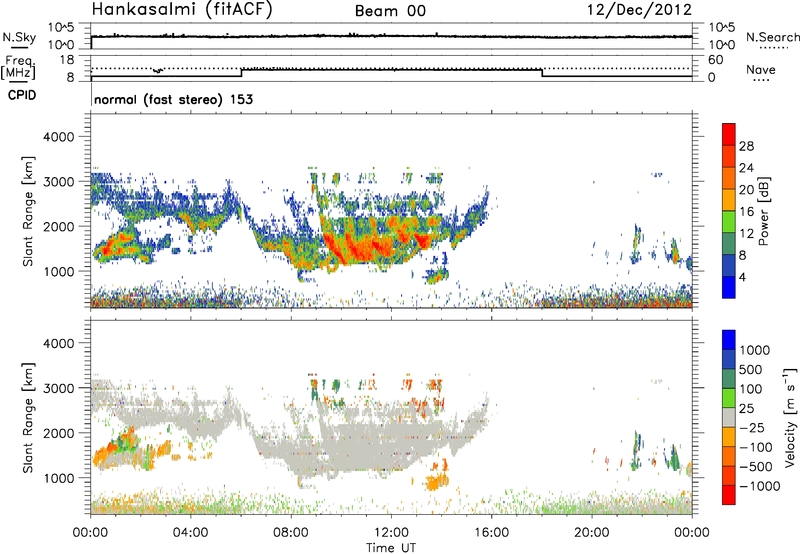Select "normal (fast stereo) 153" mode text
The image size is (800, 554).
click(x=173, y=100)
